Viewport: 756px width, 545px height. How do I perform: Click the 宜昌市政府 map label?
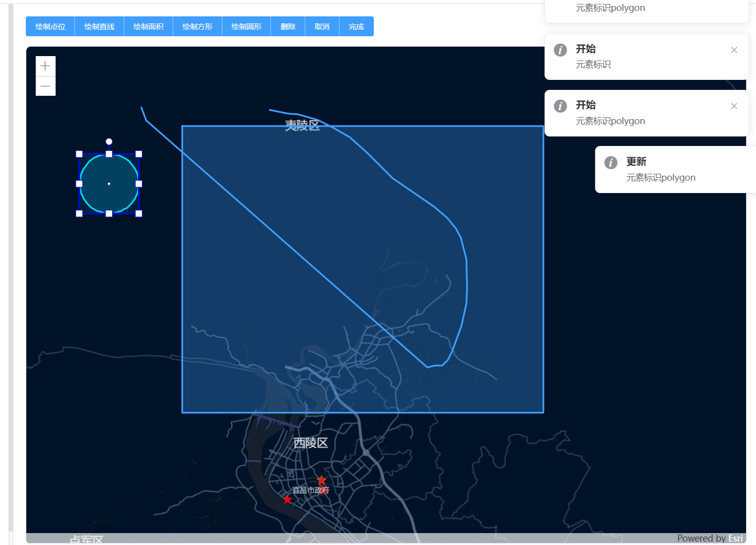[x=311, y=490]
